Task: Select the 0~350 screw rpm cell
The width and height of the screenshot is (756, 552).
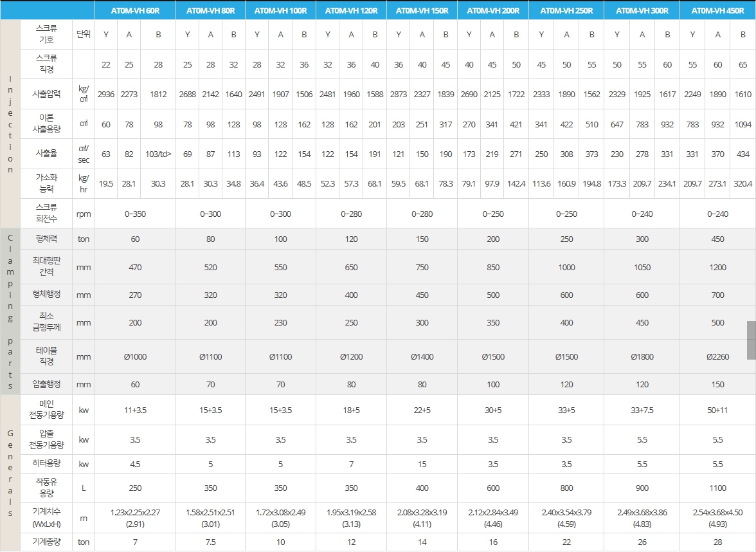Action: coord(135,214)
